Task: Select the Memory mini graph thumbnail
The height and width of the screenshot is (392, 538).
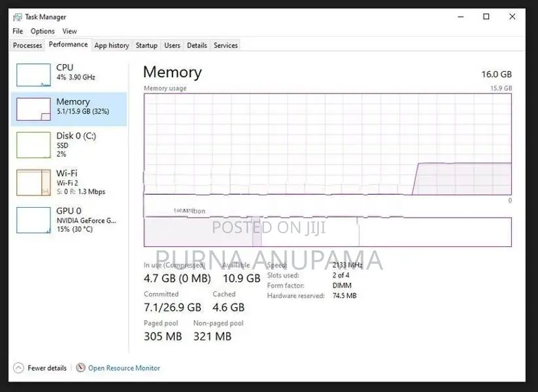Action: click(33, 109)
